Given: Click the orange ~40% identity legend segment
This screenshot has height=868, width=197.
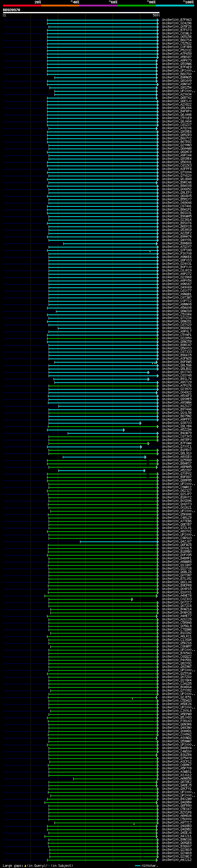Looking at the screenshot, I should [x=60, y=6].
